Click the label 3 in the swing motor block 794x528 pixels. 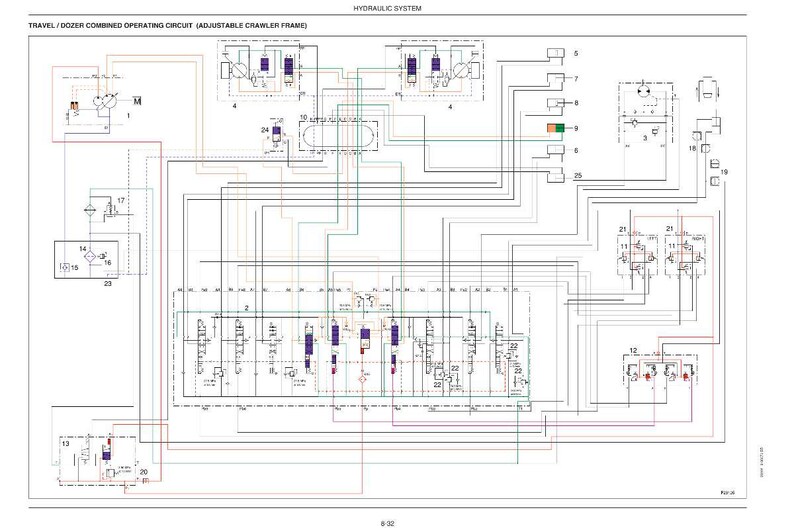pyautogui.click(x=645, y=138)
